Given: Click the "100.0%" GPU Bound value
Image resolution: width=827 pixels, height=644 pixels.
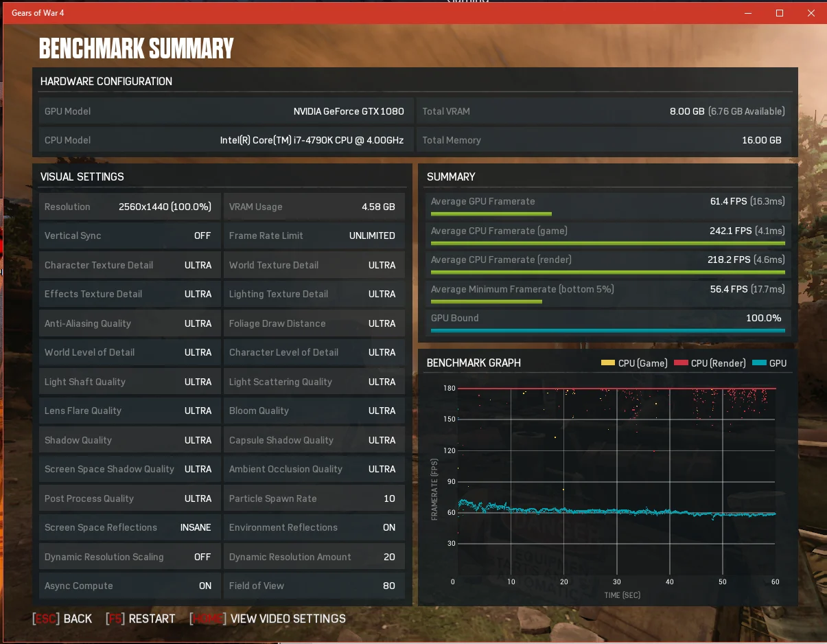Looking at the screenshot, I should 764,318.
